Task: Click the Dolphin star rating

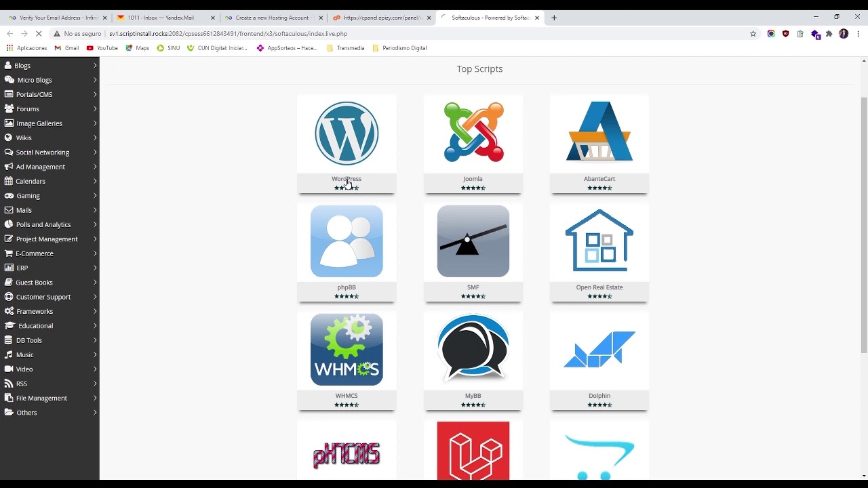Action: click(x=599, y=405)
